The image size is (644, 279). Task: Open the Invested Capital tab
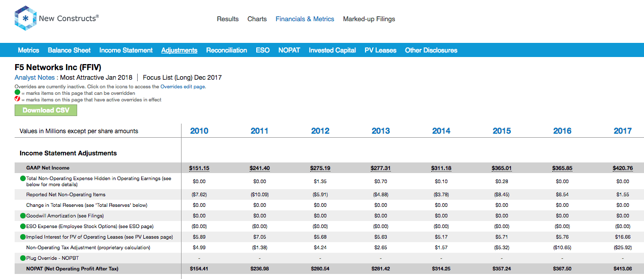pos(332,50)
